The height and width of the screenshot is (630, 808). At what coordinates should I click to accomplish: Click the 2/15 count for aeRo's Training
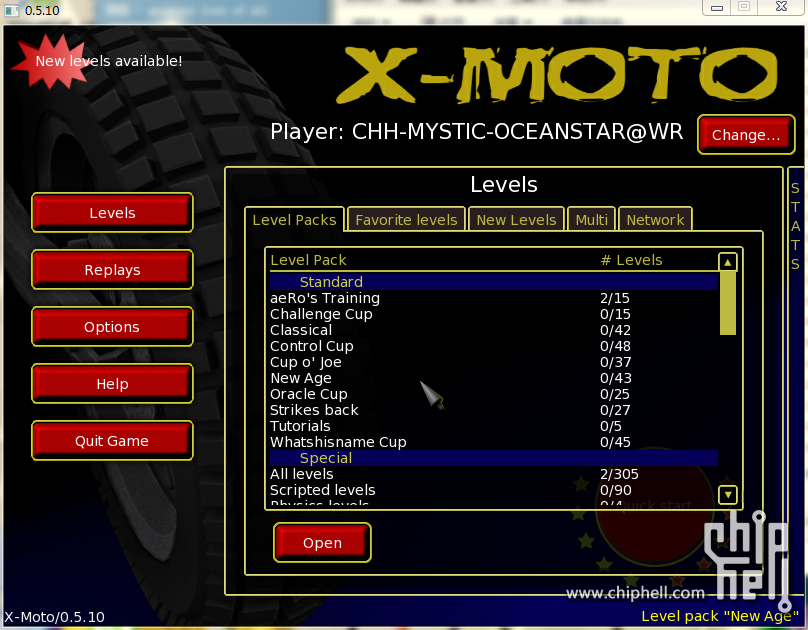pos(615,298)
